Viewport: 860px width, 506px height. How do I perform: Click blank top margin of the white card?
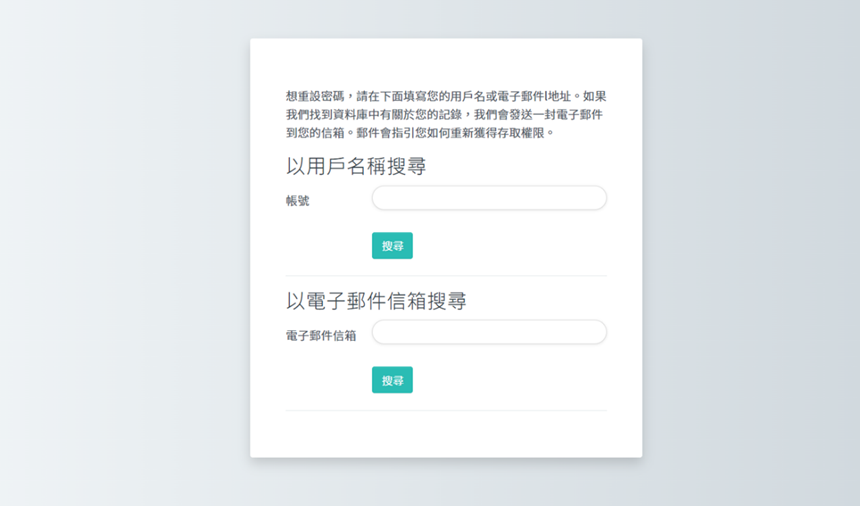[x=446, y=60]
